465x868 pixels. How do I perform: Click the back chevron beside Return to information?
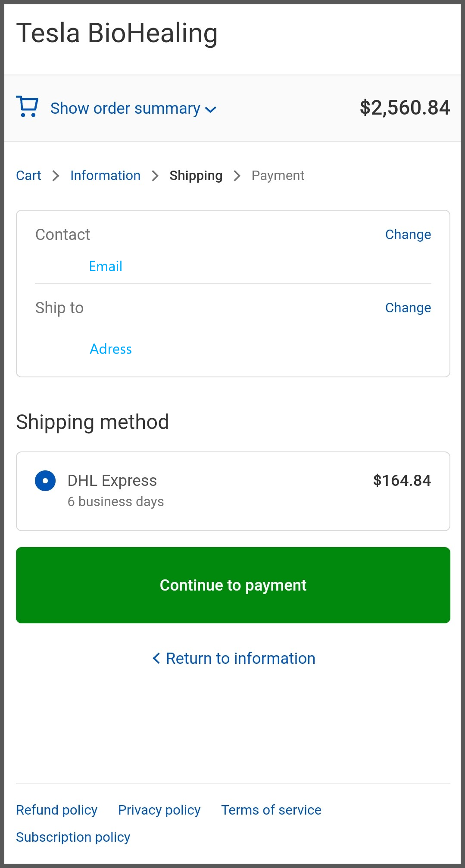[156, 658]
